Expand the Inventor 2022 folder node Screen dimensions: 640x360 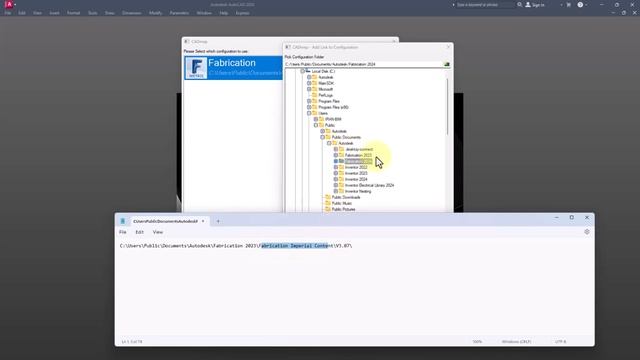coord(336,167)
